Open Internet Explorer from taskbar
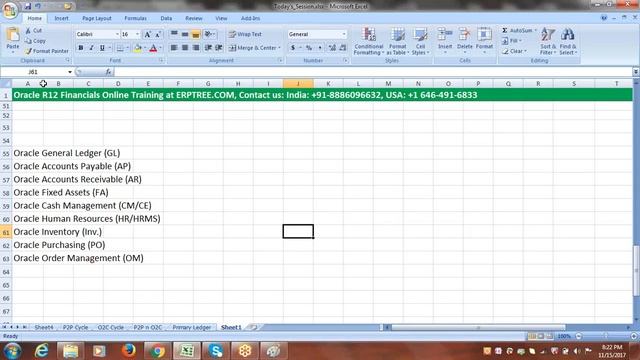Viewport: 640px width, 360px height. pos(42,351)
